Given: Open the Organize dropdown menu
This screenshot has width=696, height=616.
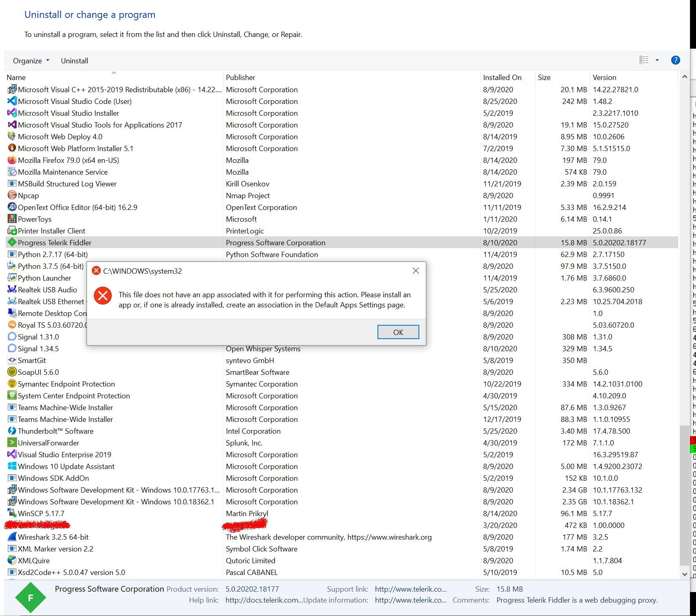Looking at the screenshot, I should (x=31, y=61).
